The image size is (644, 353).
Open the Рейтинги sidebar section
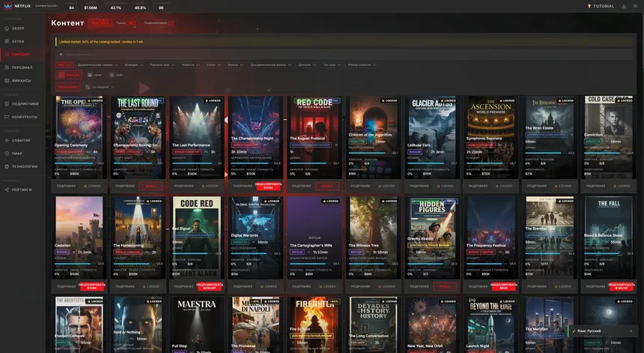22,190
